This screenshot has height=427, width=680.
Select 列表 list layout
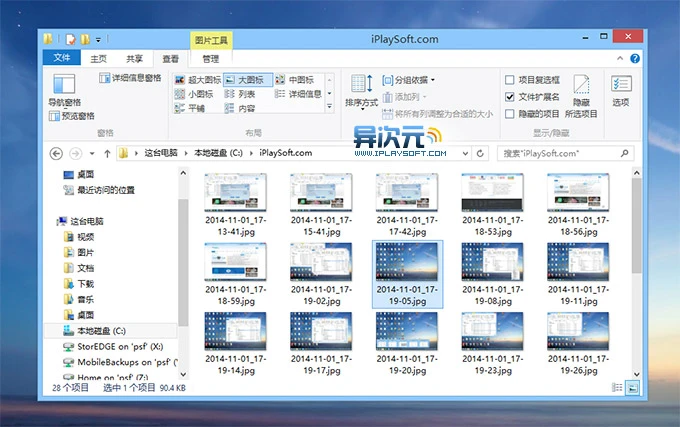click(x=240, y=94)
